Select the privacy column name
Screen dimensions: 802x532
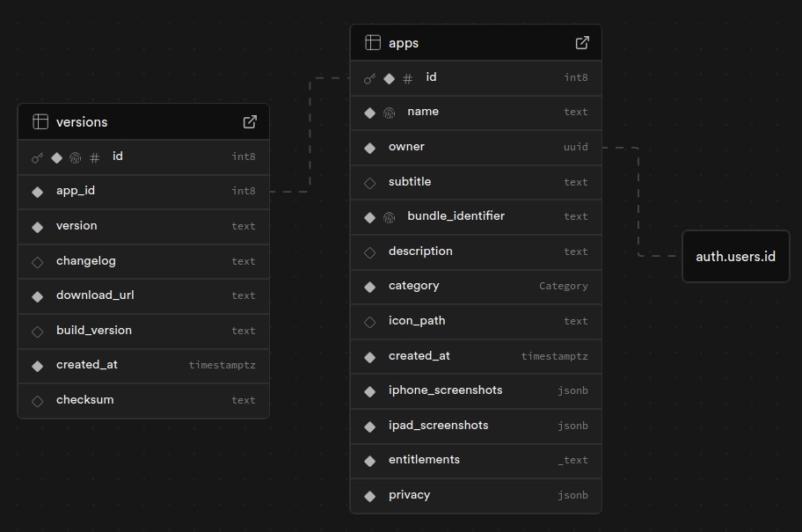pyautogui.click(x=409, y=495)
